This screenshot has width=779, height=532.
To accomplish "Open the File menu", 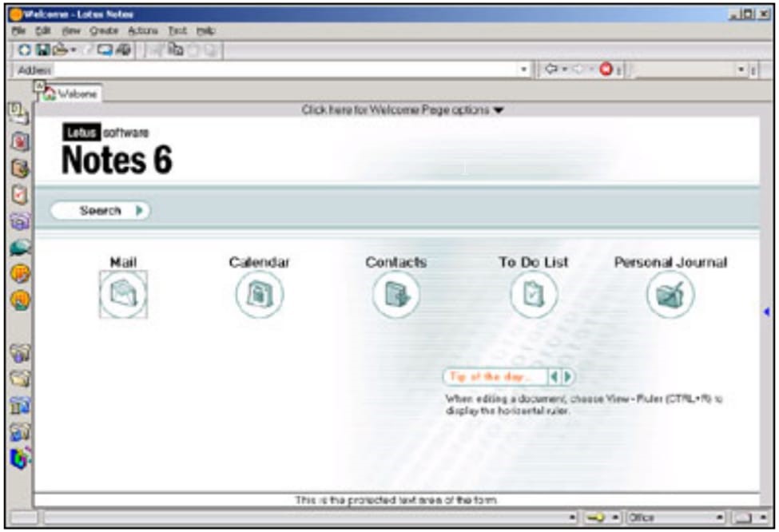I will (18, 31).
